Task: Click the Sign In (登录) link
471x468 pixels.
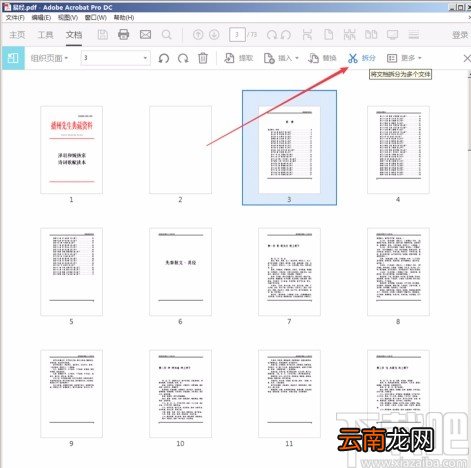Action: (460, 35)
